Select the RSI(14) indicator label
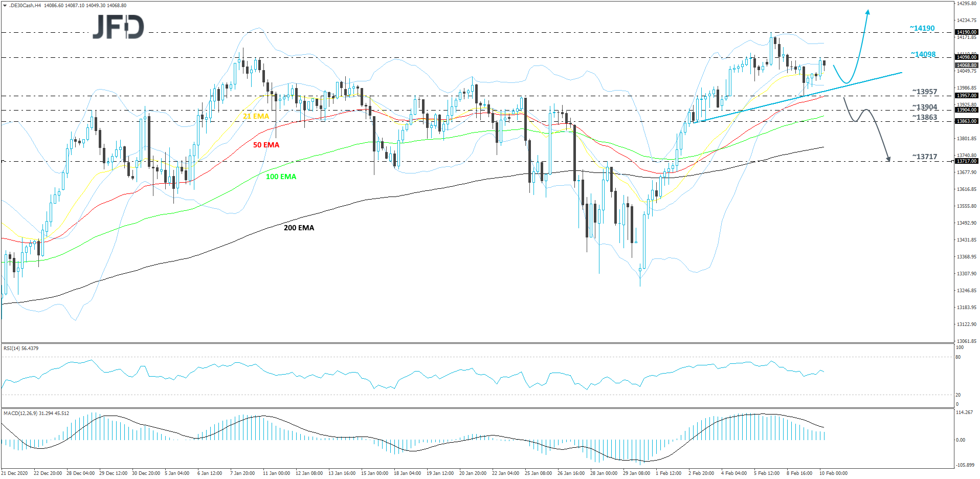 pos(20,348)
